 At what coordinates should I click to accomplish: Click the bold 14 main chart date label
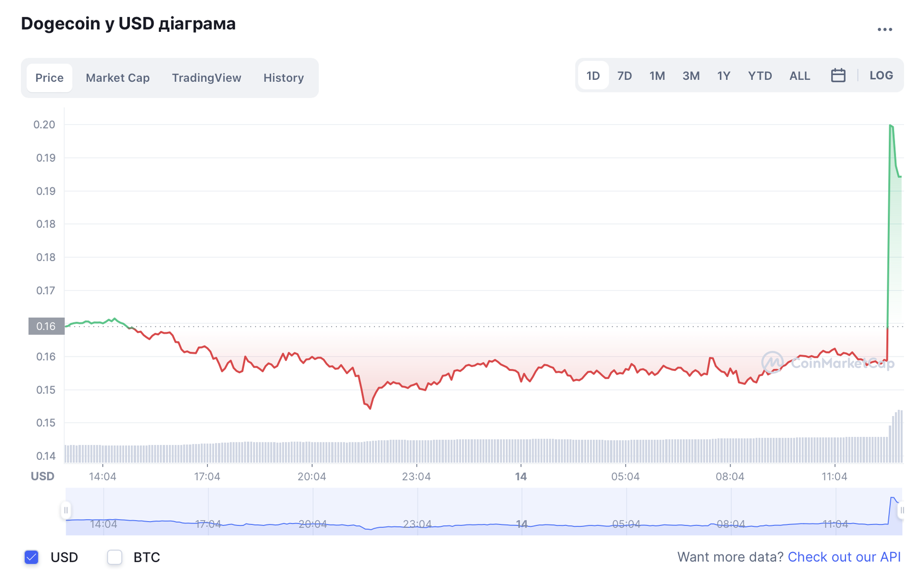tap(521, 477)
